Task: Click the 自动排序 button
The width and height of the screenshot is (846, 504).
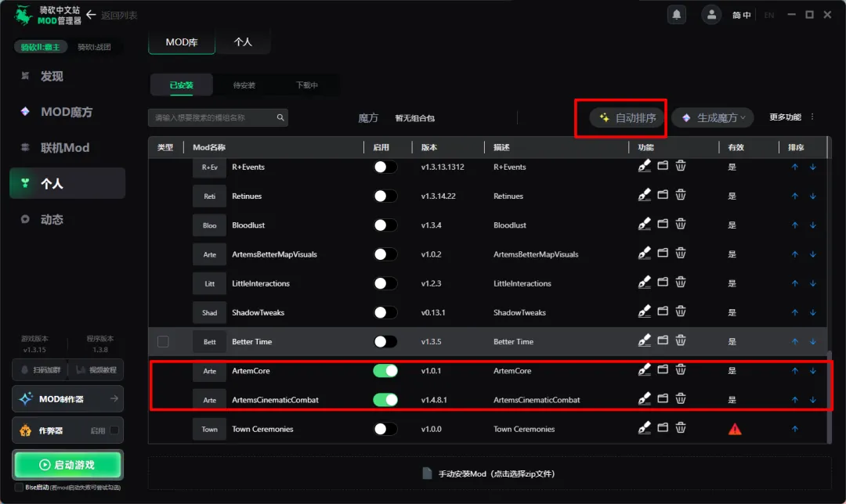Action: (x=627, y=117)
